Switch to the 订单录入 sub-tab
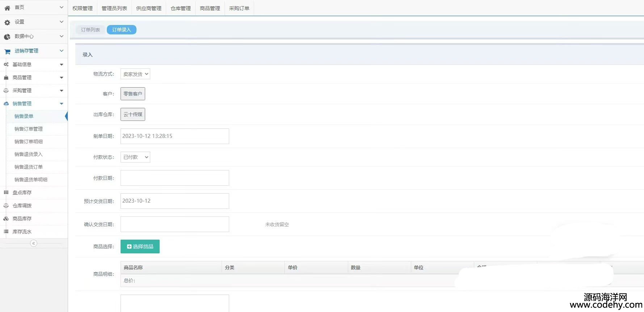The width and height of the screenshot is (644, 312). point(122,30)
